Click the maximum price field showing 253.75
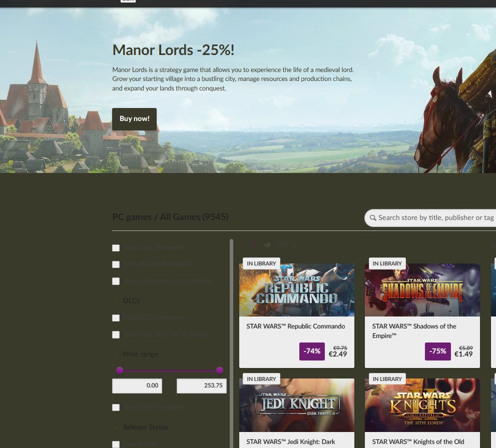The height and width of the screenshot is (448, 496). [x=202, y=386]
